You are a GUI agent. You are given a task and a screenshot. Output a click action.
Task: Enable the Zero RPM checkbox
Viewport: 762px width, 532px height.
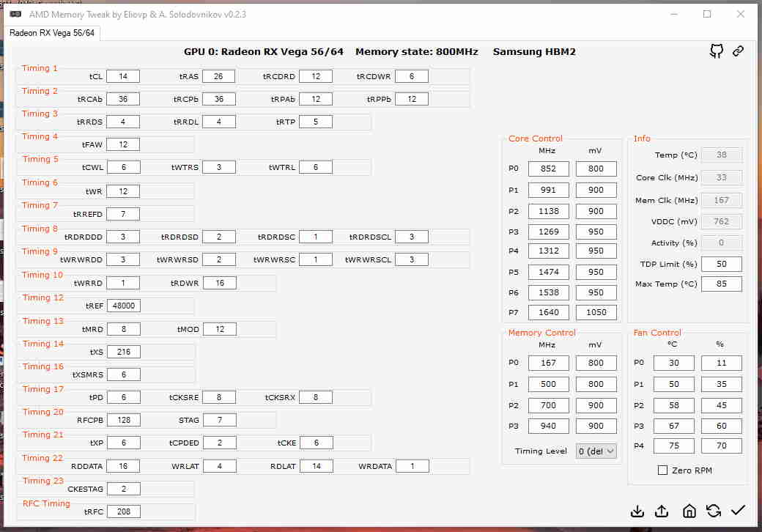pyautogui.click(x=662, y=470)
